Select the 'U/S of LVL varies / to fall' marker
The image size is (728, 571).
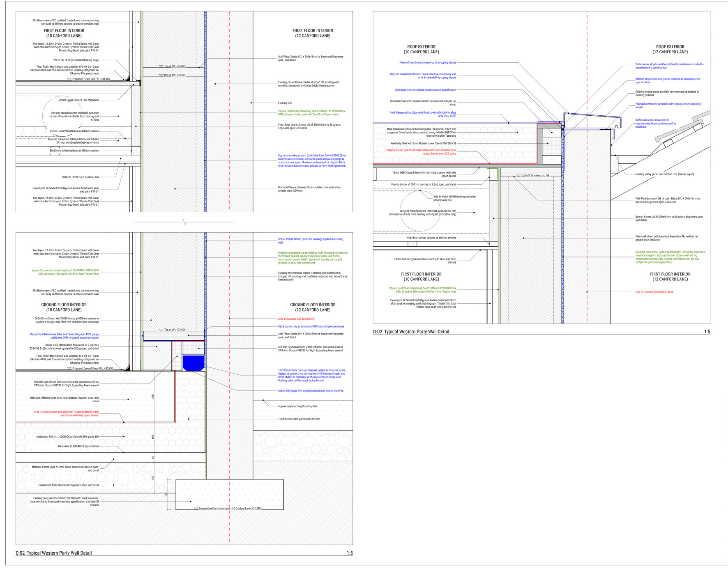[534, 176]
